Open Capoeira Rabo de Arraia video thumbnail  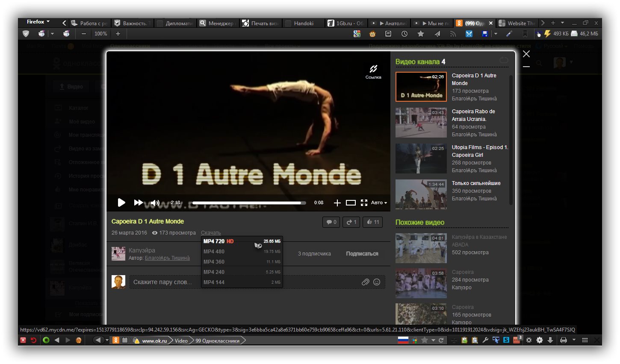(421, 123)
